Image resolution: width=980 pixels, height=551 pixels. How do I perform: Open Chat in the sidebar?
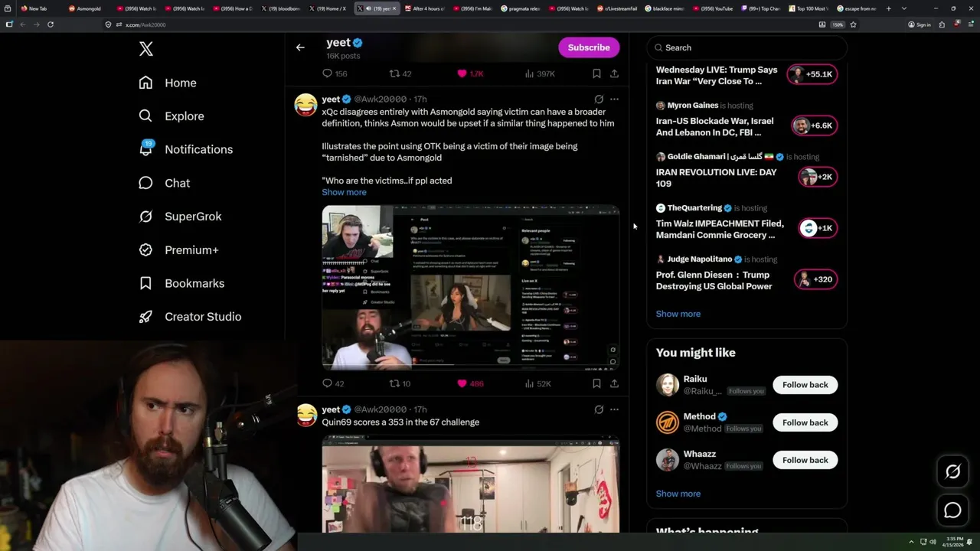164,183
